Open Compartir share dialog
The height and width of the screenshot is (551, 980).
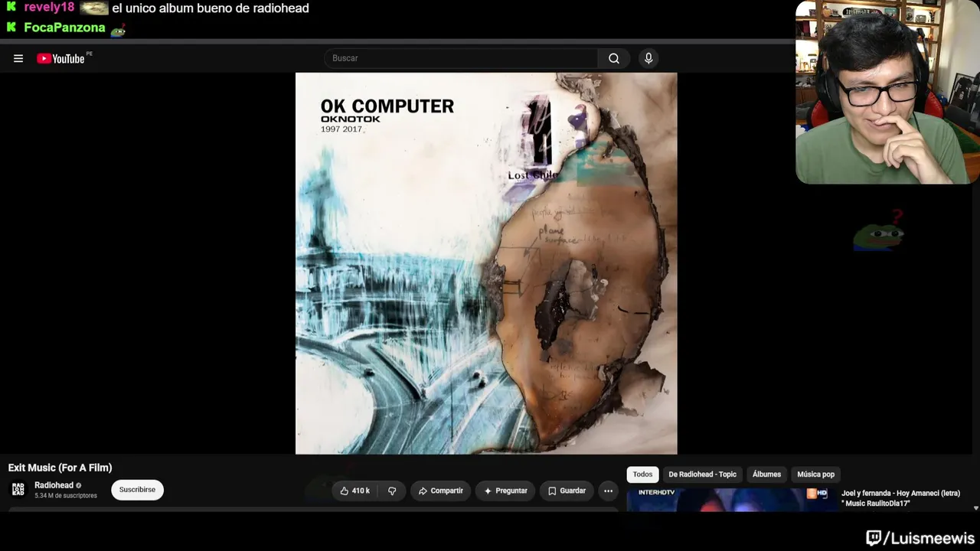tap(440, 491)
